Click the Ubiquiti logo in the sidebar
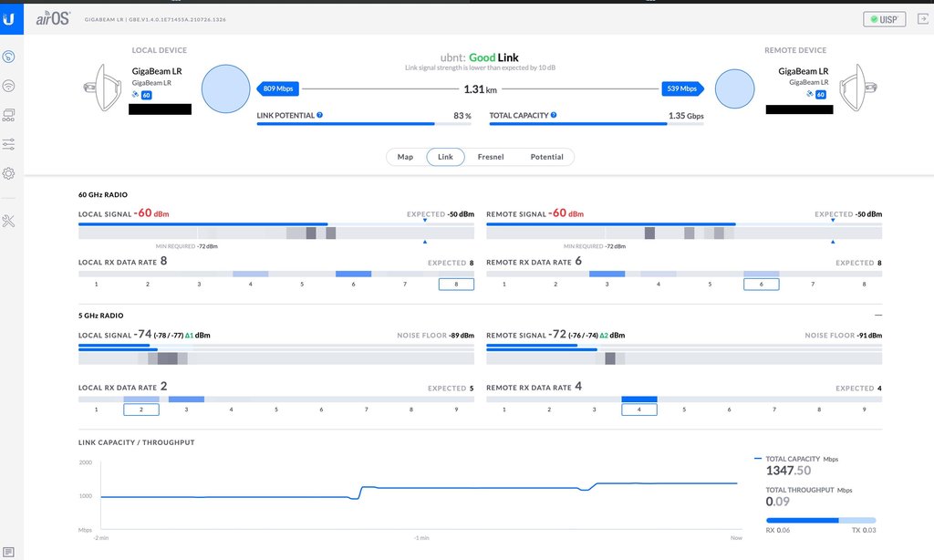Screen dimensions: 934x560 tap(9, 19)
